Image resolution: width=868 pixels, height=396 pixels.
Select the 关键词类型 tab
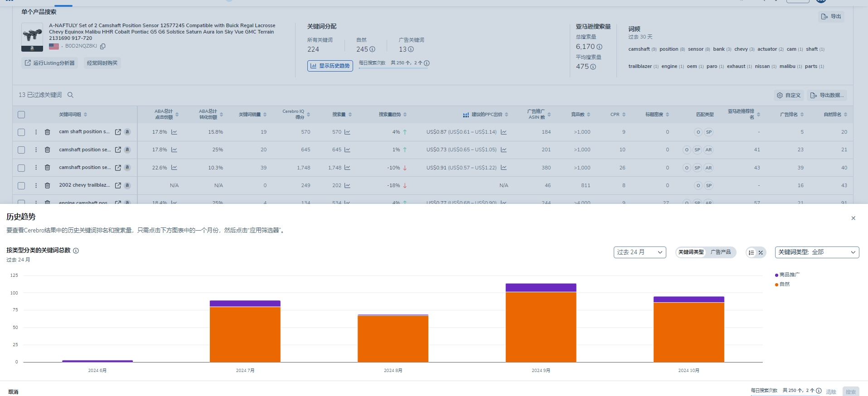pos(691,252)
